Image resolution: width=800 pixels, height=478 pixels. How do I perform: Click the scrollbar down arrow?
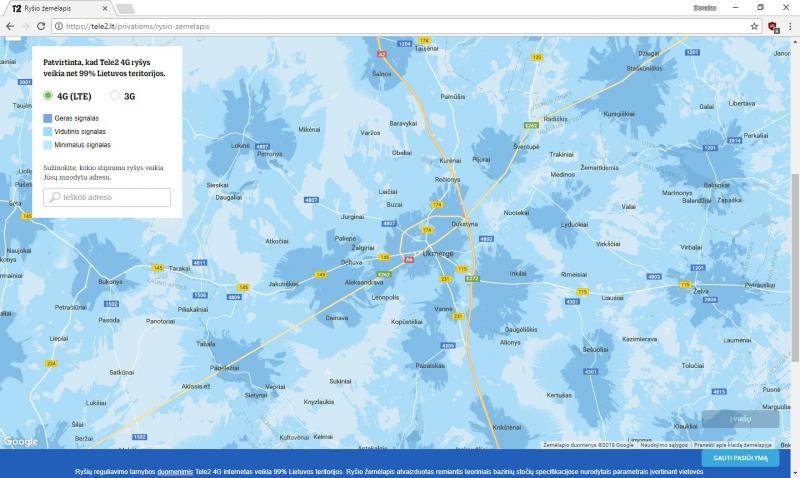pyautogui.click(x=795, y=473)
